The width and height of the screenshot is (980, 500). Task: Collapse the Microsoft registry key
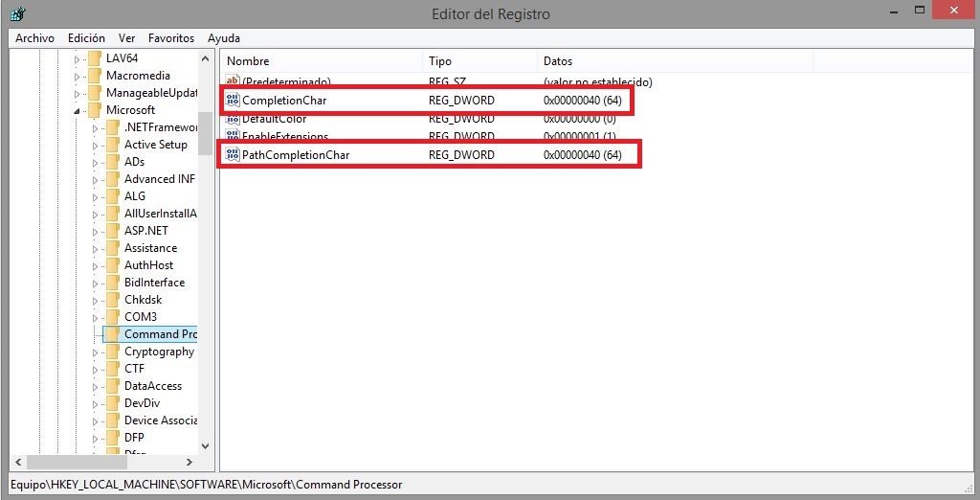[78, 111]
